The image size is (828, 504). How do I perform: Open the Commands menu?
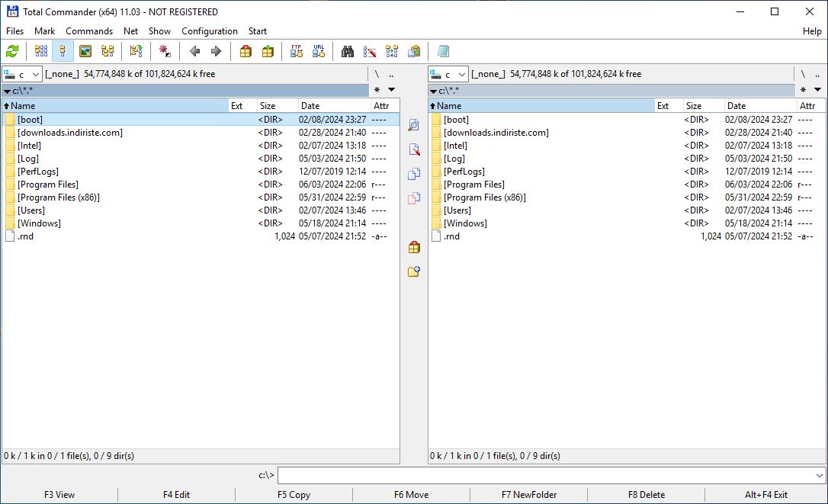89,31
